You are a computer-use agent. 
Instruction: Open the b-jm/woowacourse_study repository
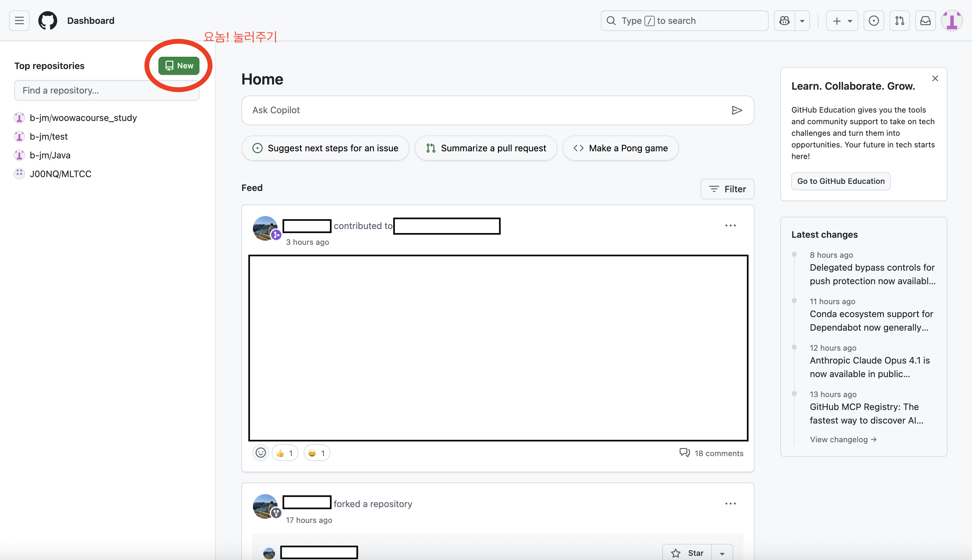click(83, 118)
